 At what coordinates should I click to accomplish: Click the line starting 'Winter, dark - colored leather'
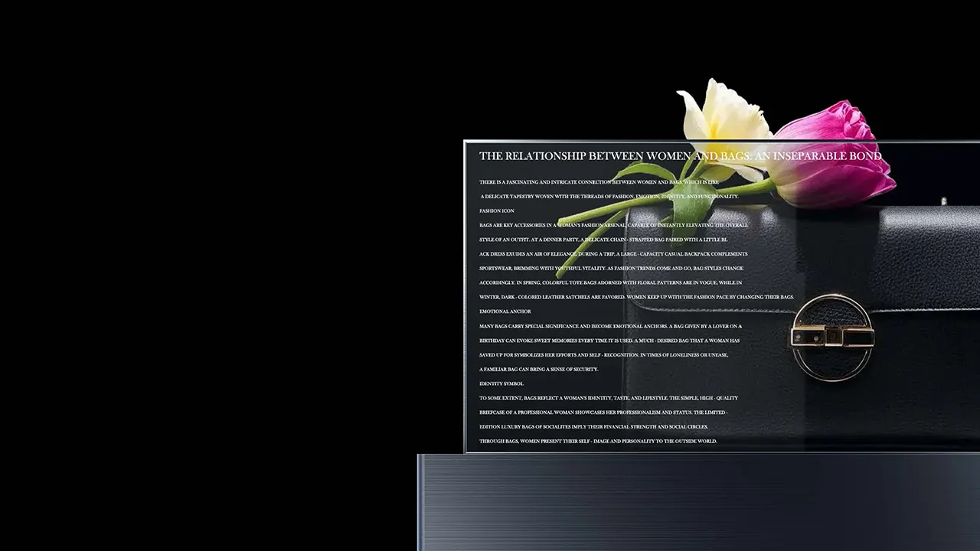coord(636,297)
